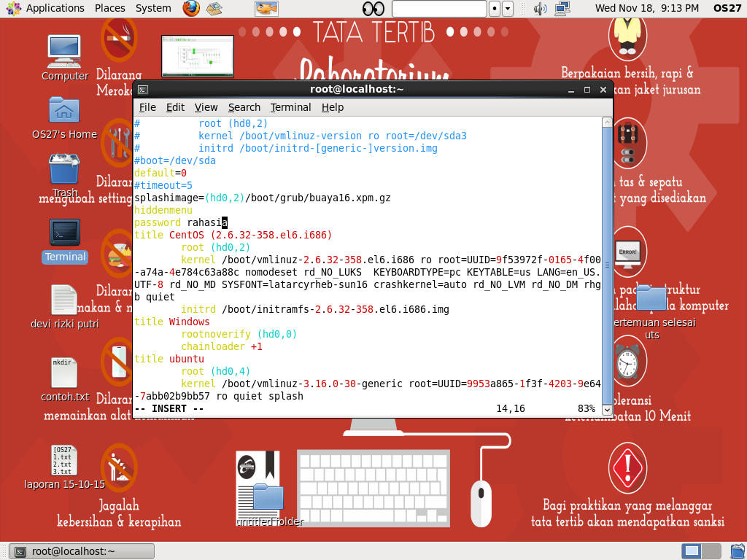Select the devi rizki putri file
The width and height of the screenshot is (747, 560).
[65, 307]
